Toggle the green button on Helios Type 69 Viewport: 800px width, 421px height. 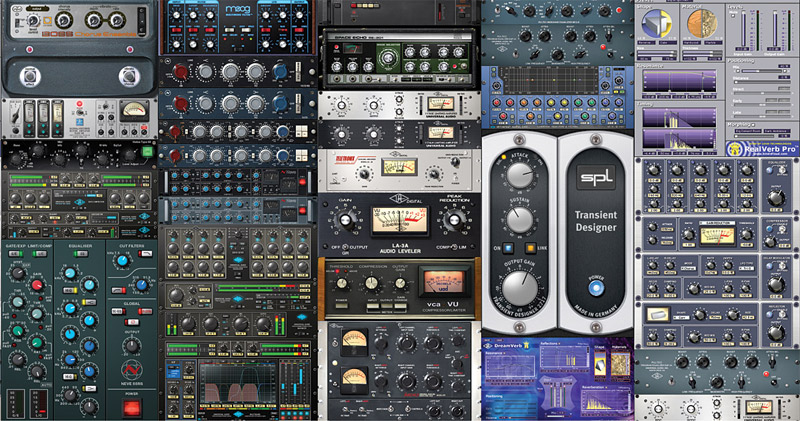pos(147,151)
